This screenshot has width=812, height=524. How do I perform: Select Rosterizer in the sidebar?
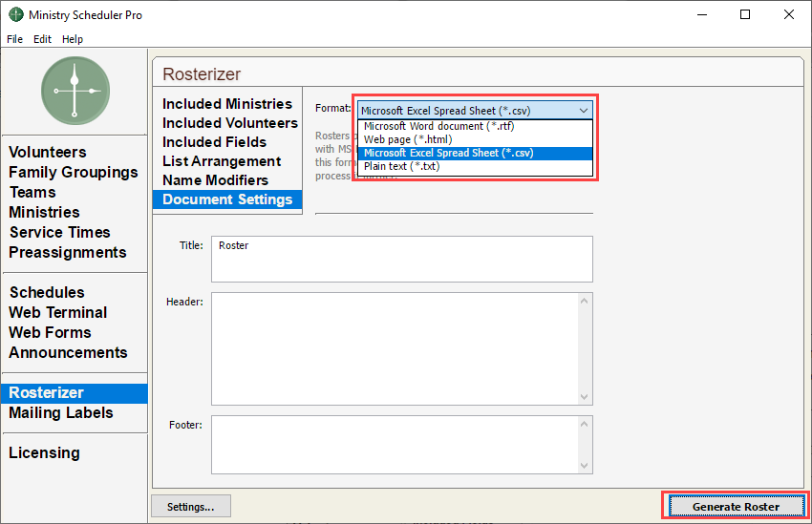75,393
